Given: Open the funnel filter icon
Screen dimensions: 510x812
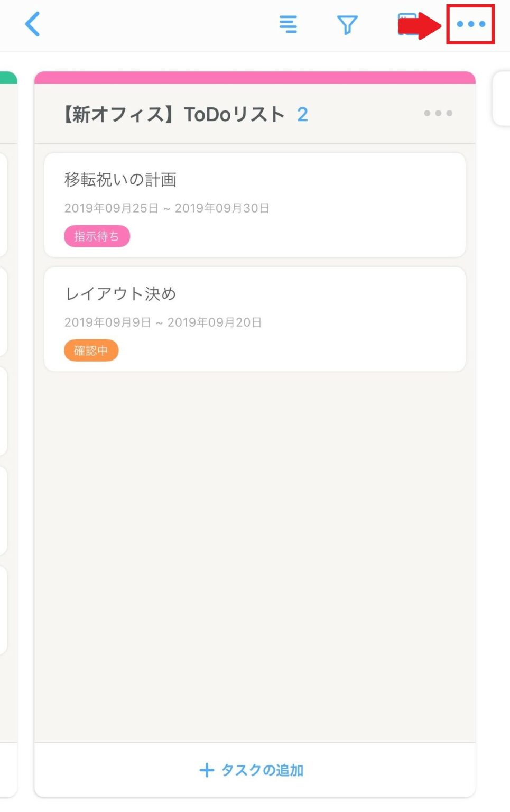Looking at the screenshot, I should click(347, 24).
